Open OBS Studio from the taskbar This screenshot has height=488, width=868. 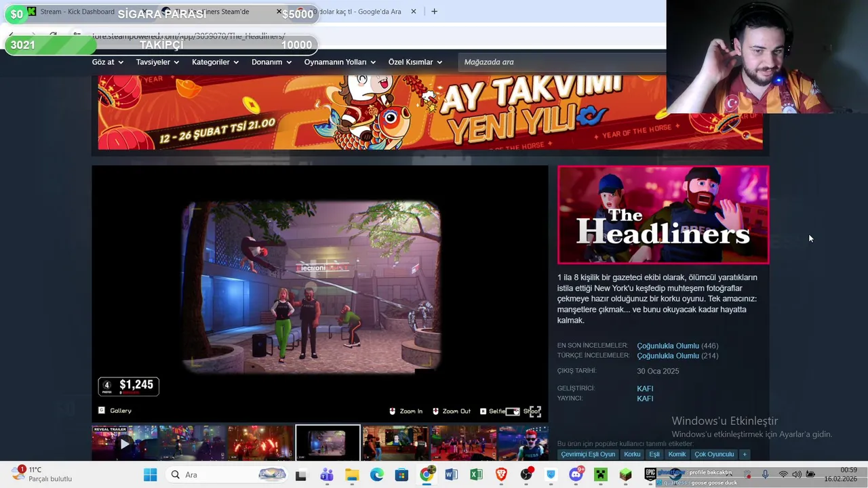[x=526, y=474]
